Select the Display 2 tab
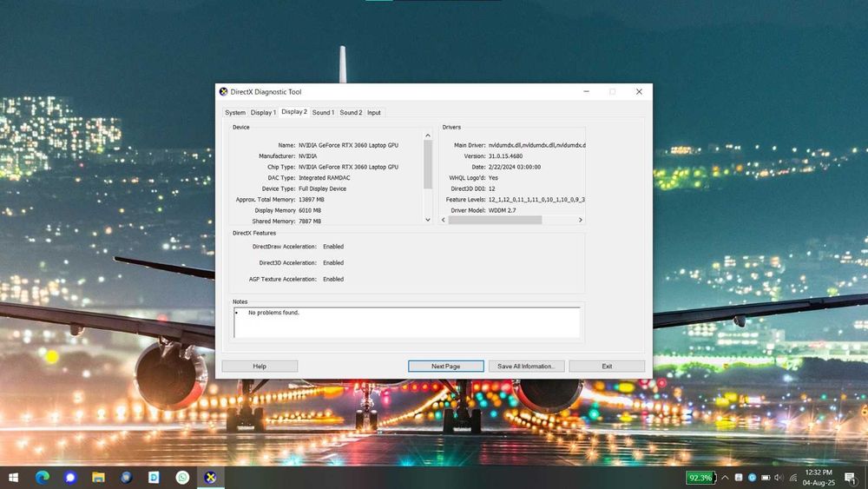The height and width of the screenshot is (489, 868). pyautogui.click(x=294, y=112)
